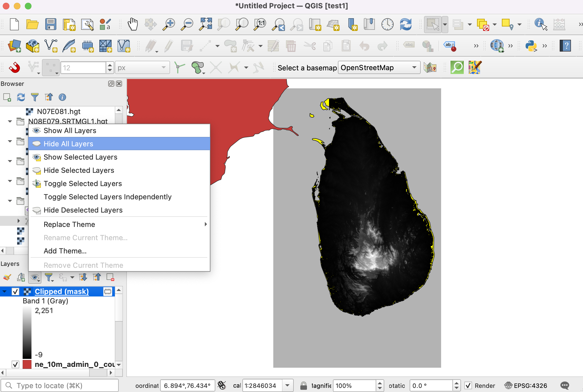Choose Hide All Layers menu item
This screenshot has width=583, height=392.
68,144
